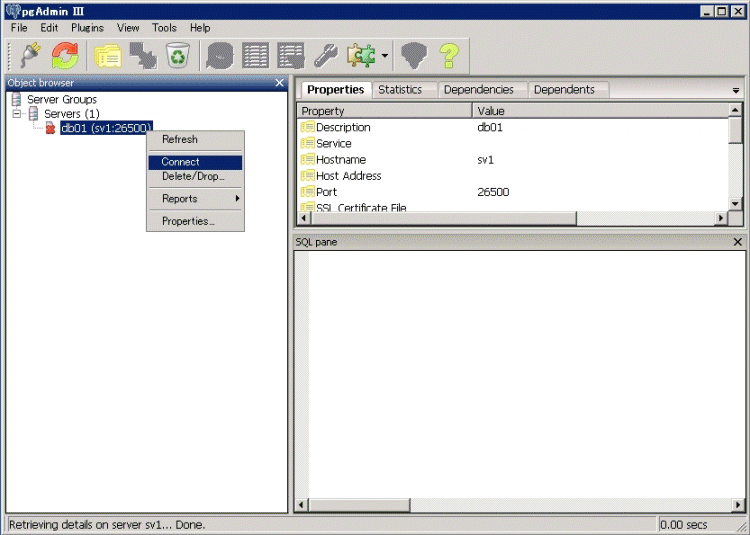Click the Port property row icon
Image resolution: width=750 pixels, height=535 pixels.
tap(308, 192)
